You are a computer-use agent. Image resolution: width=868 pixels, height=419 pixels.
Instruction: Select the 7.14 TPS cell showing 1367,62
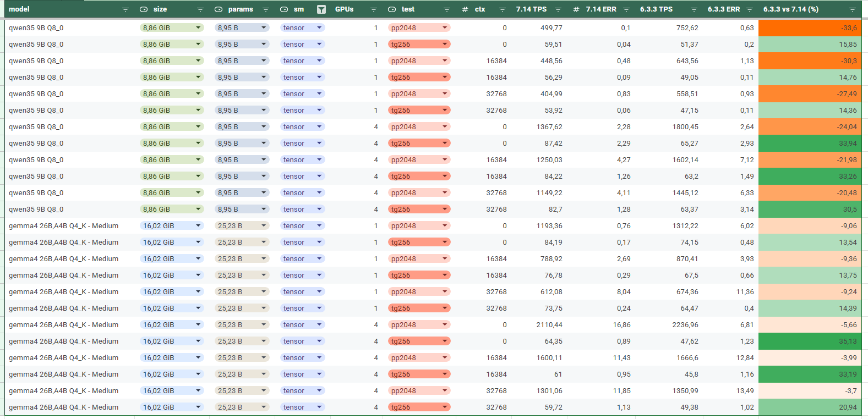(539, 126)
